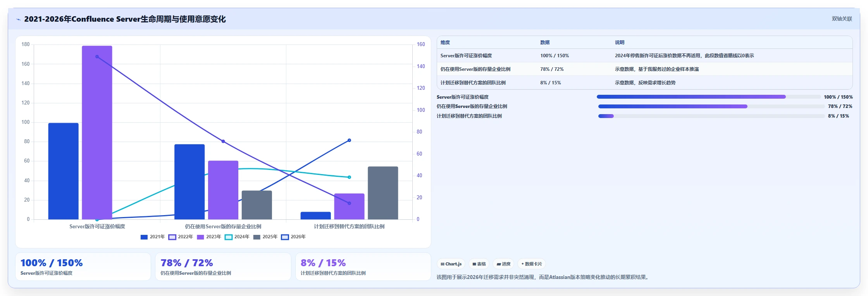Click the 计划迁移到替代方案的团队比例 progress bar
This screenshot has height=296, width=868.
[x=711, y=116]
